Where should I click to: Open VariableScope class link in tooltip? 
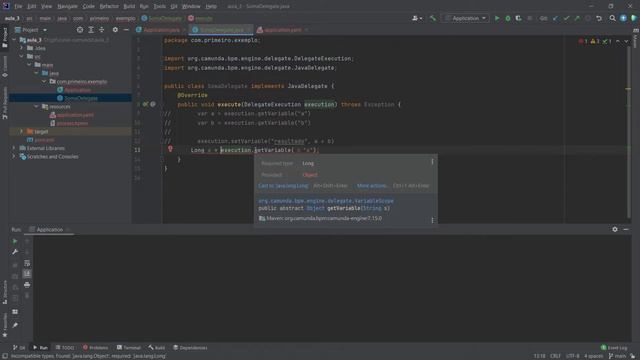(326, 201)
